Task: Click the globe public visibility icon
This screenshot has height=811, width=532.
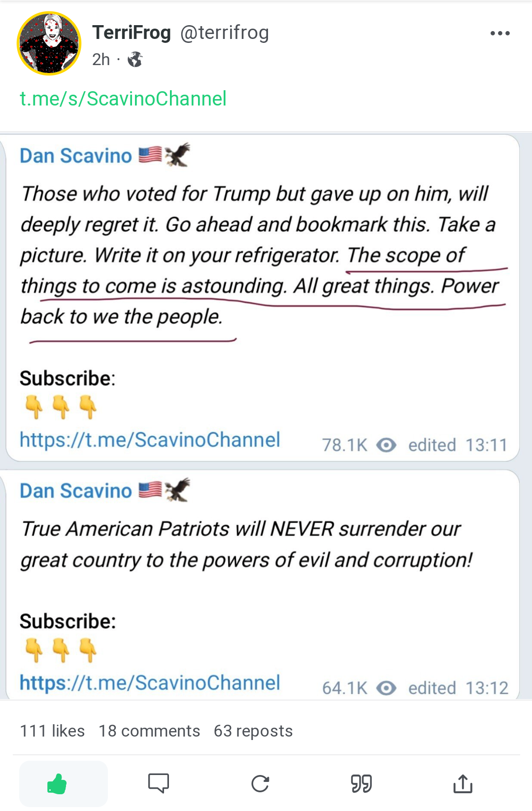Action: [x=135, y=60]
